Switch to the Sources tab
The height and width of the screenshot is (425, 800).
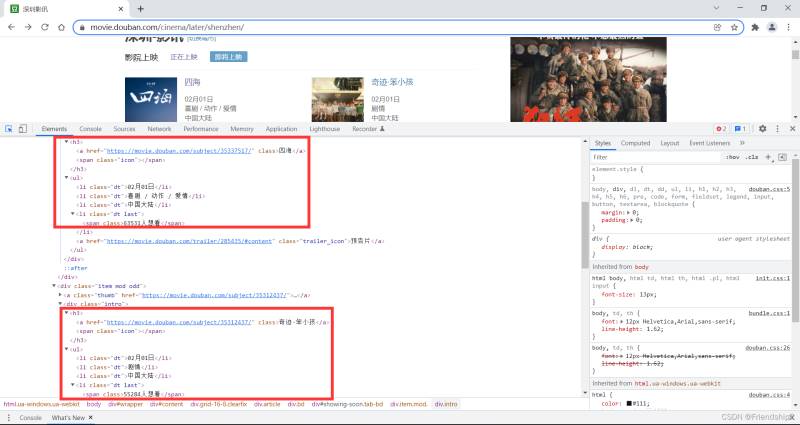[124, 129]
